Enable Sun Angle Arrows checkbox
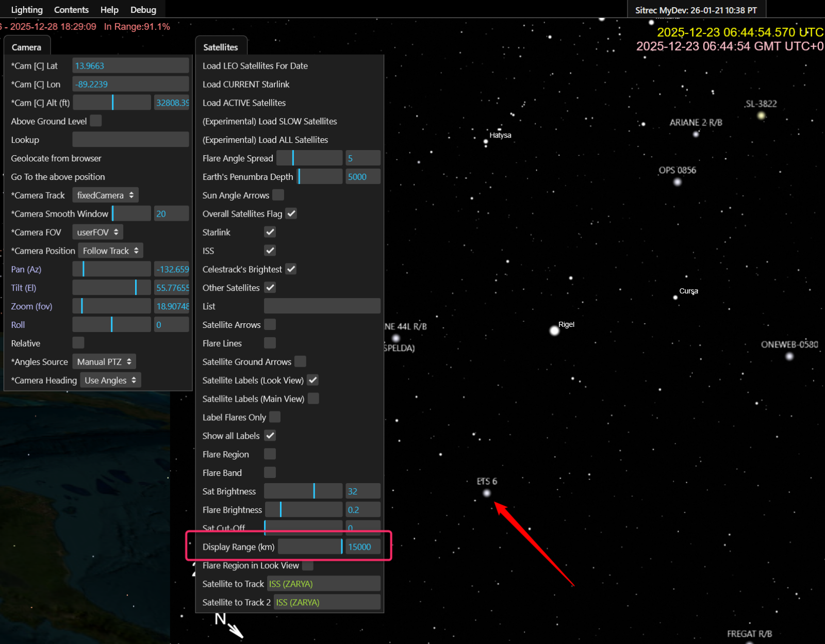825x644 pixels. pos(278,195)
